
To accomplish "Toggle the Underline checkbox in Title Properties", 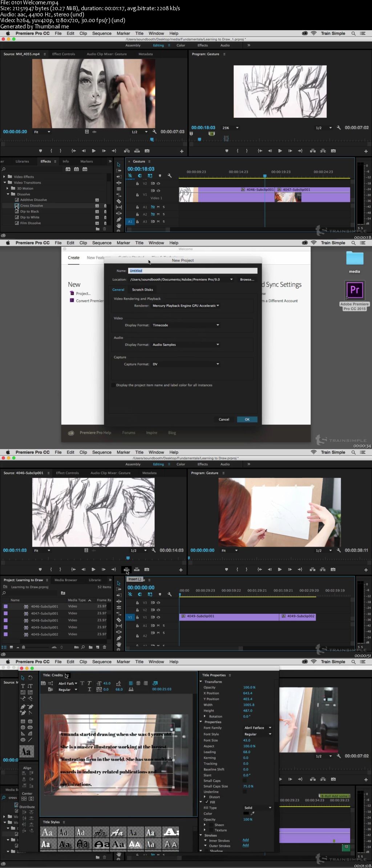I will tap(244, 791).
